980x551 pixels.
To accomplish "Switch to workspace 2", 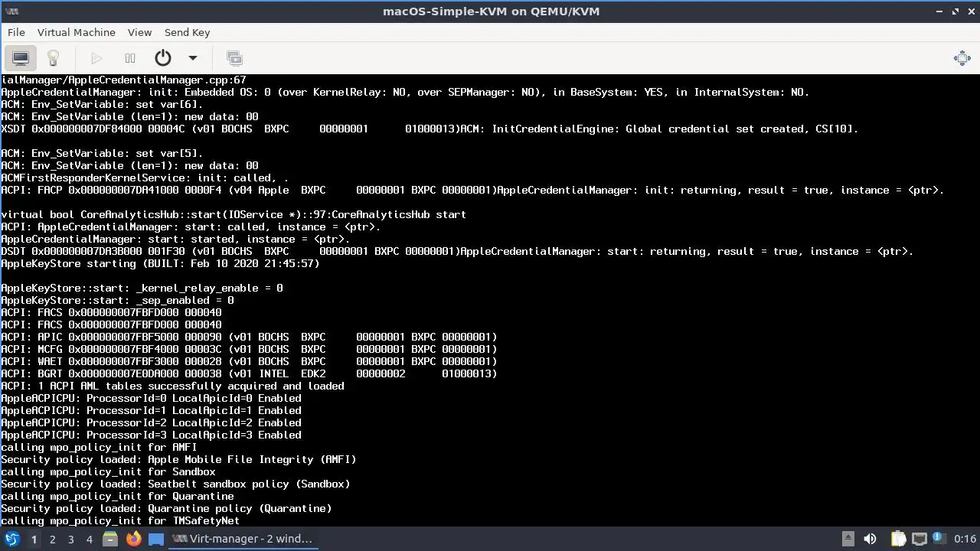I will coord(52,539).
